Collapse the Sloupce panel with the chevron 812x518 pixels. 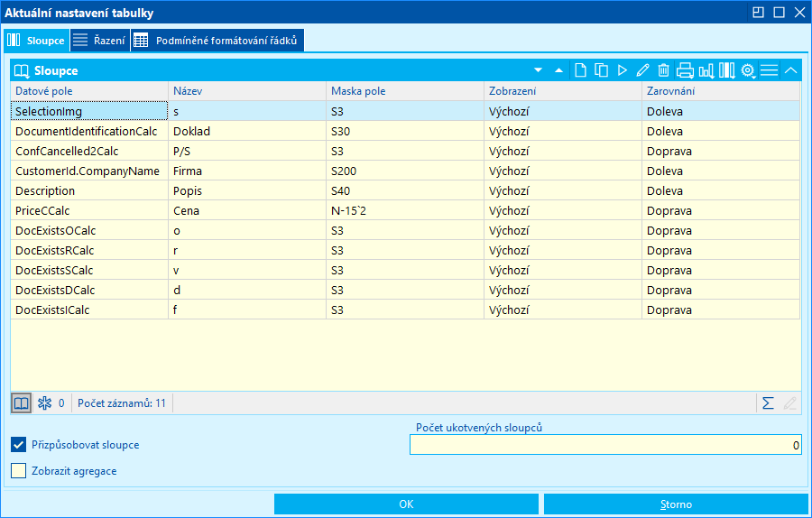[790, 70]
